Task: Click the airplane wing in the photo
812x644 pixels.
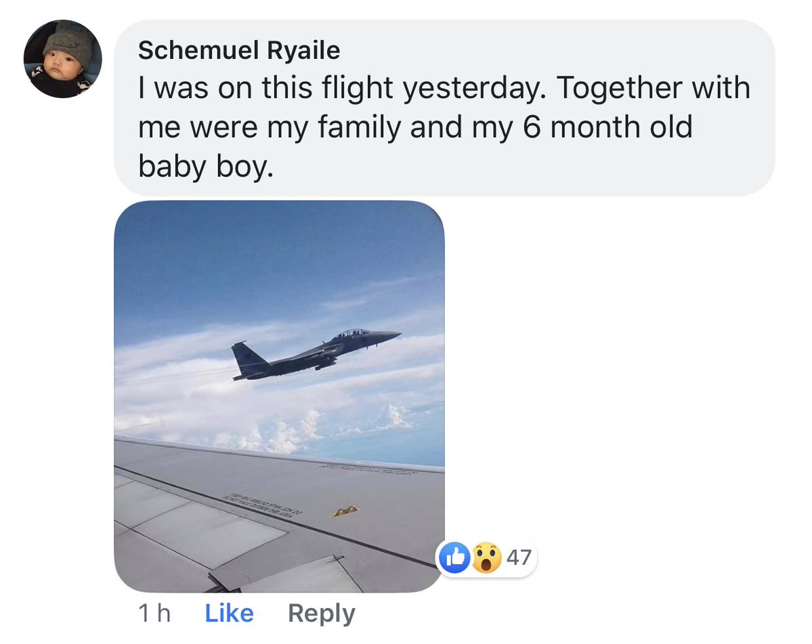Action: pos(279,515)
